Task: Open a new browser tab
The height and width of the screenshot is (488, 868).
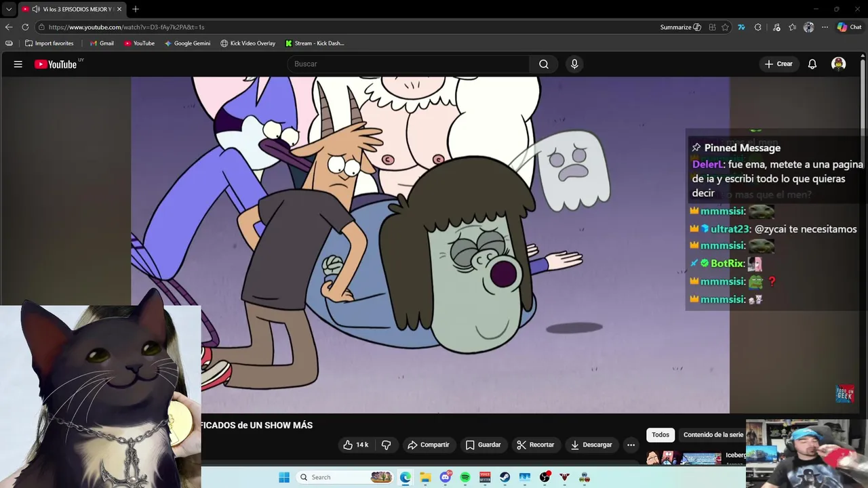Action: (136, 9)
